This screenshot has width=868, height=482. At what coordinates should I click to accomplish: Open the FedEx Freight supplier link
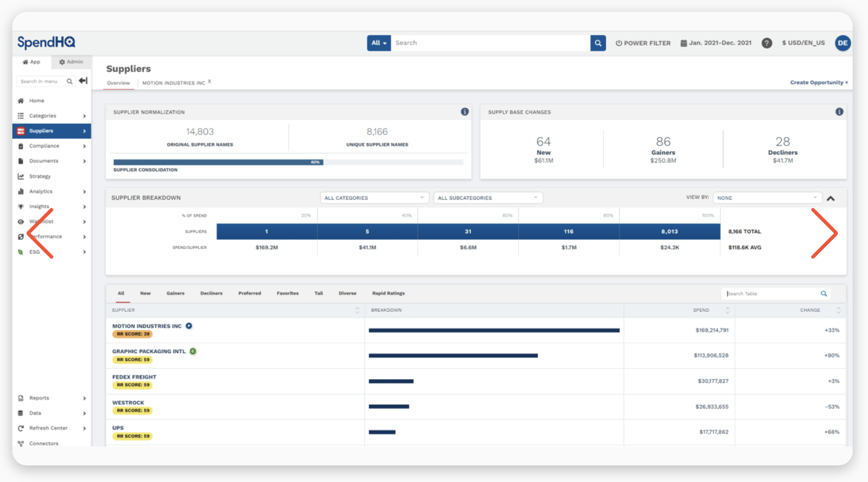(x=135, y=377)
